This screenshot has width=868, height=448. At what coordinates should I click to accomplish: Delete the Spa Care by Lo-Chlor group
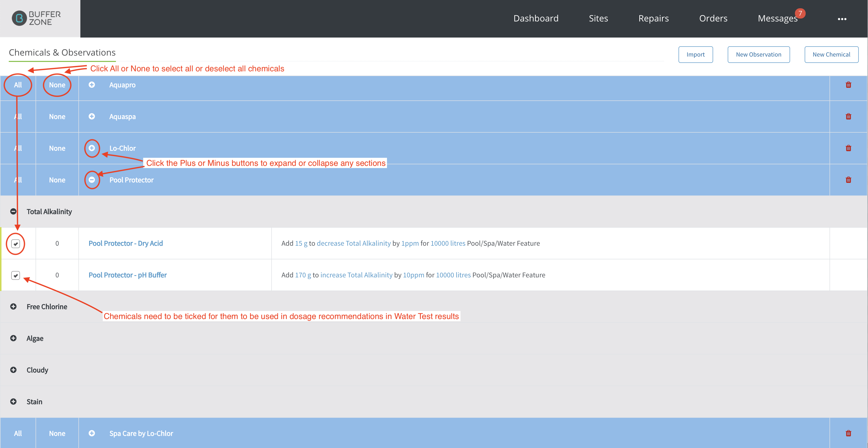tap(849, 433)
